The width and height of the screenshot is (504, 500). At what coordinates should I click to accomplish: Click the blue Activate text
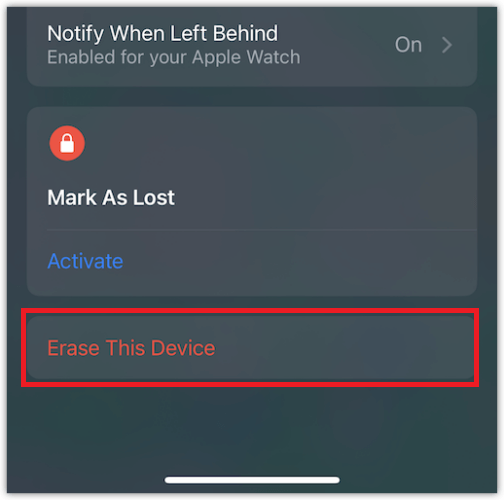[85, 261]
